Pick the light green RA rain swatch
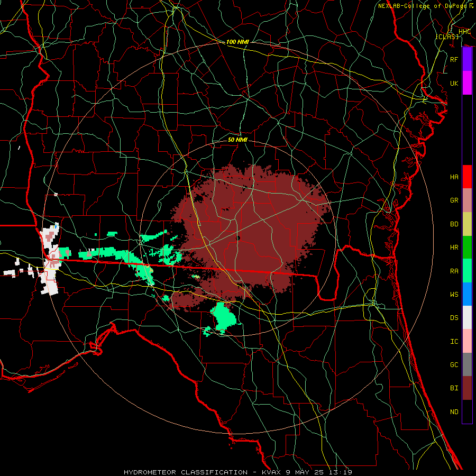 (467, 271)
